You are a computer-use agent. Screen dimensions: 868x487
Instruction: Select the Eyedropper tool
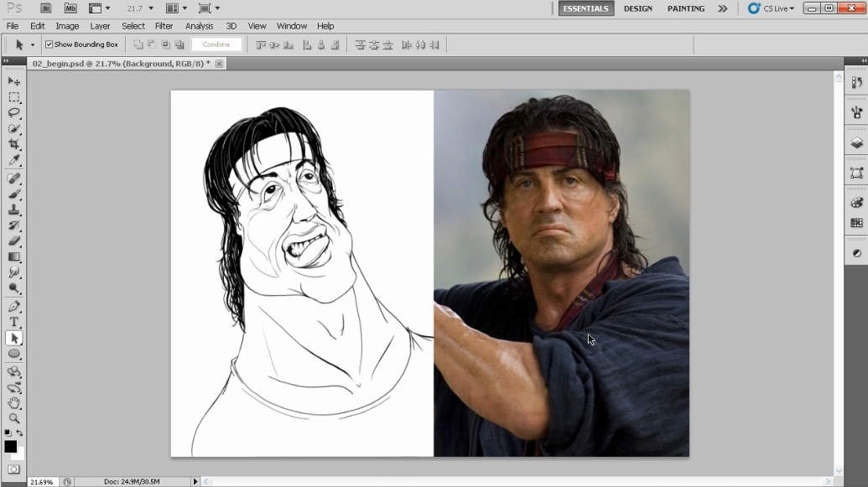(14, 160)
